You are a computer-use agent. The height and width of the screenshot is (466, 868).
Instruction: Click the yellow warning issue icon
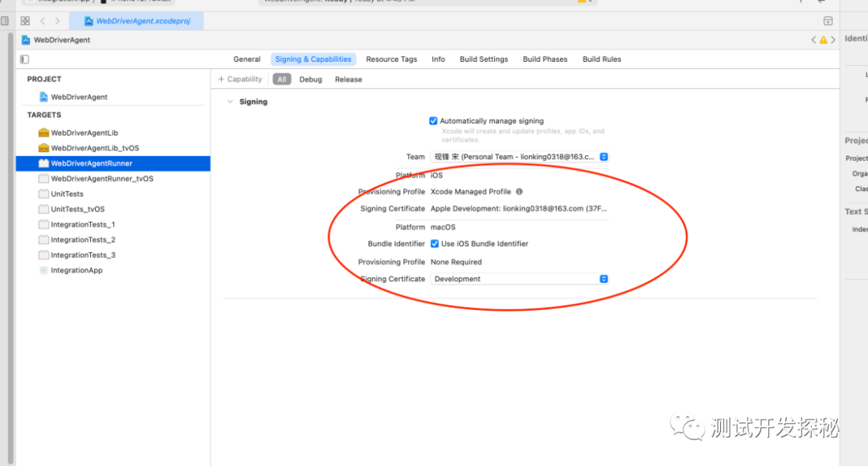point(823,40)
